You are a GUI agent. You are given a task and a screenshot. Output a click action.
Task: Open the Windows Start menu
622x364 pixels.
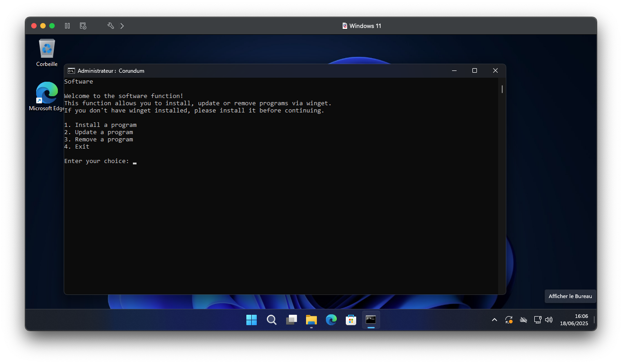pyautogui.click(x=251, y=320)
